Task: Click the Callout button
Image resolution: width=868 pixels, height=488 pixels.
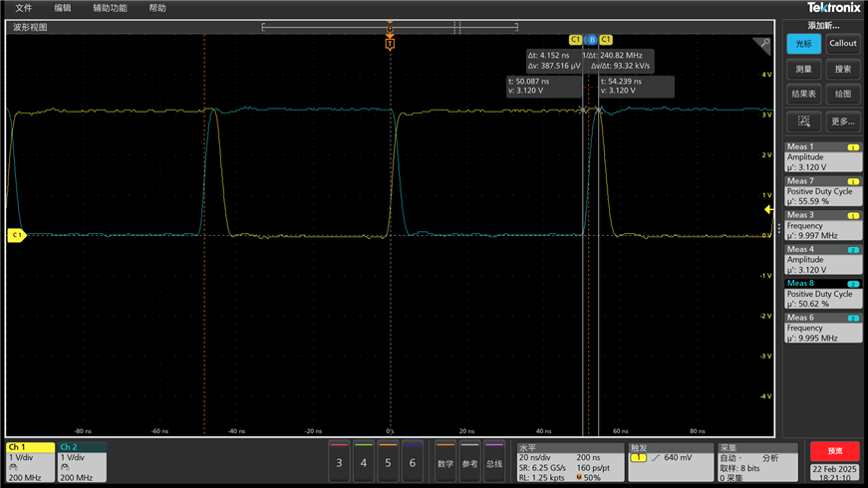Action: (x=842, y=44)
